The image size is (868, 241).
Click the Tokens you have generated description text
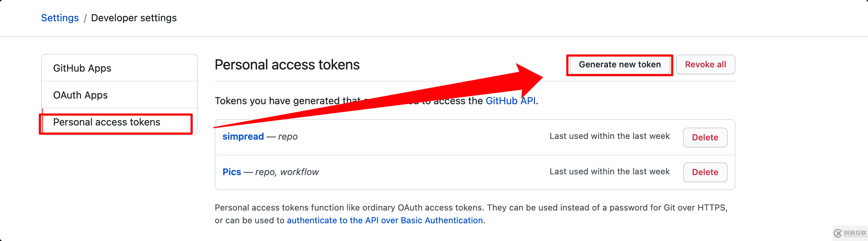[377, 101]
